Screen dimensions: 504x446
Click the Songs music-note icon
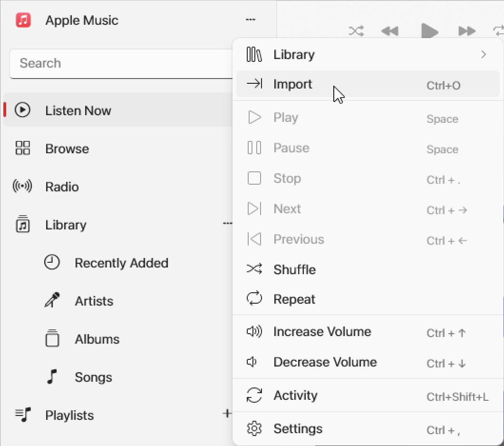coord(51,376)
